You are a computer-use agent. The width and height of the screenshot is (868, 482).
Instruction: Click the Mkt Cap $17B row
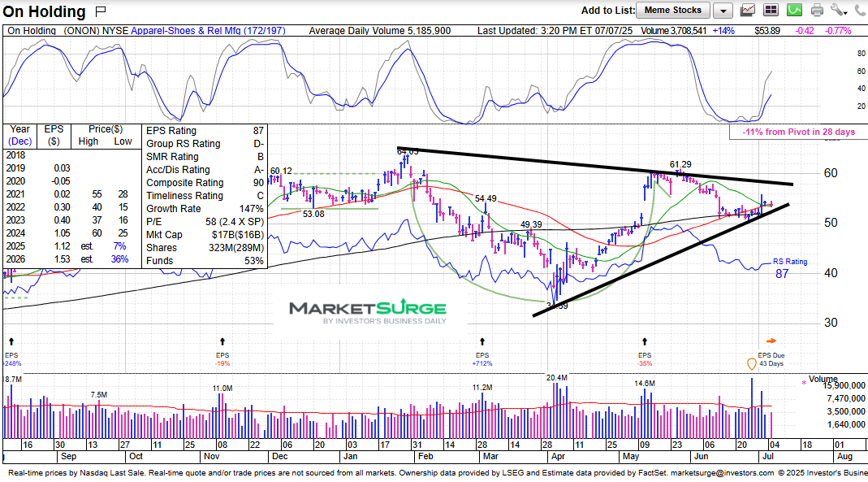click(x=205, y=235)
